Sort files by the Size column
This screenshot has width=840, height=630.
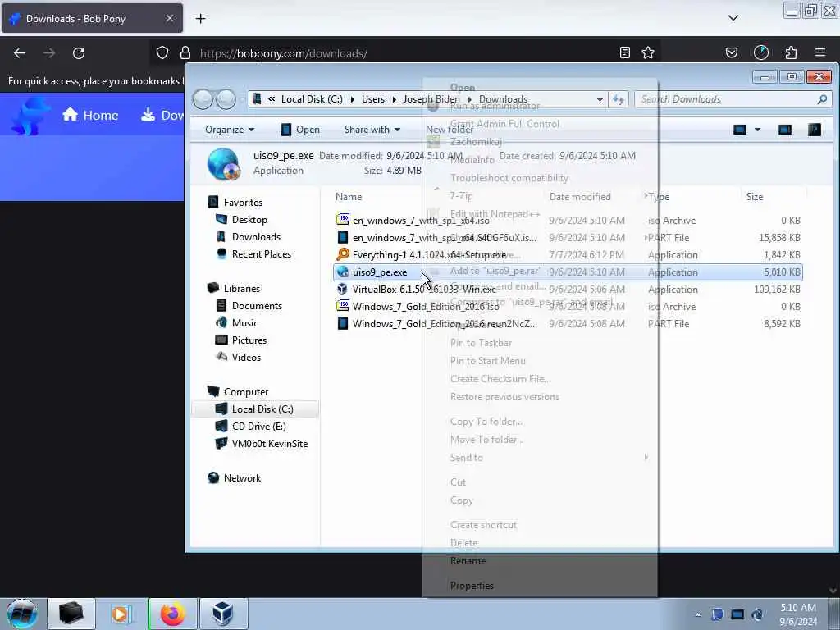[755, 197]
